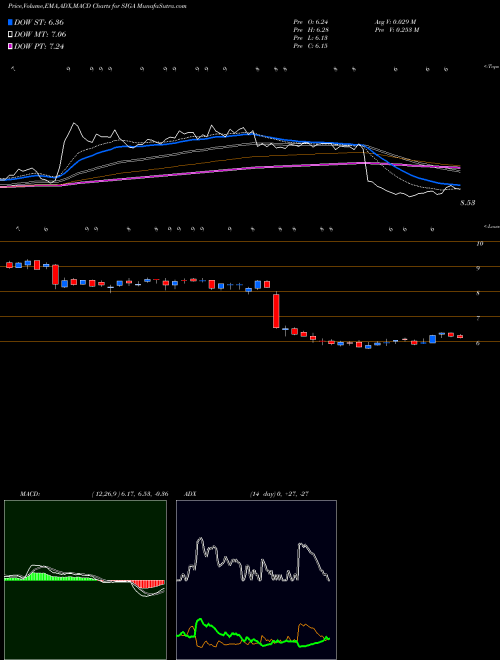Click the price axis label 6
The height and width of the screenshot is (660, 500).
[x=478, y=343]
